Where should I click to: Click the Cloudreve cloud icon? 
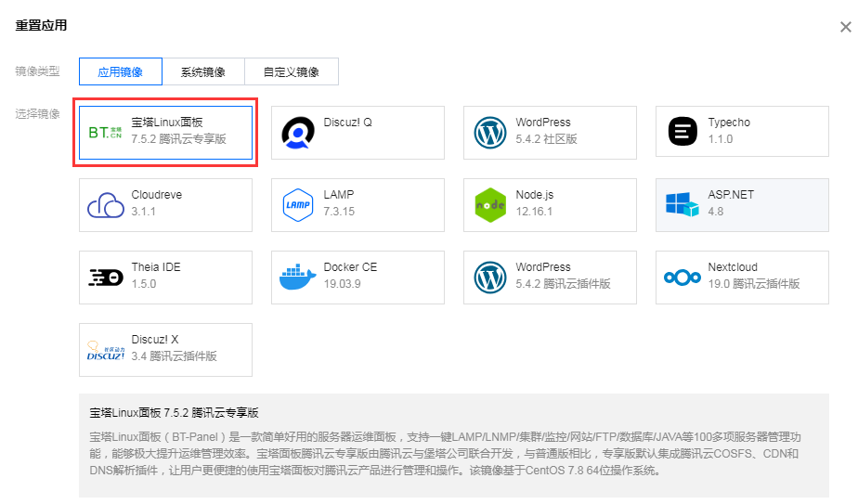pyautogui.click(x=106, y=205)
